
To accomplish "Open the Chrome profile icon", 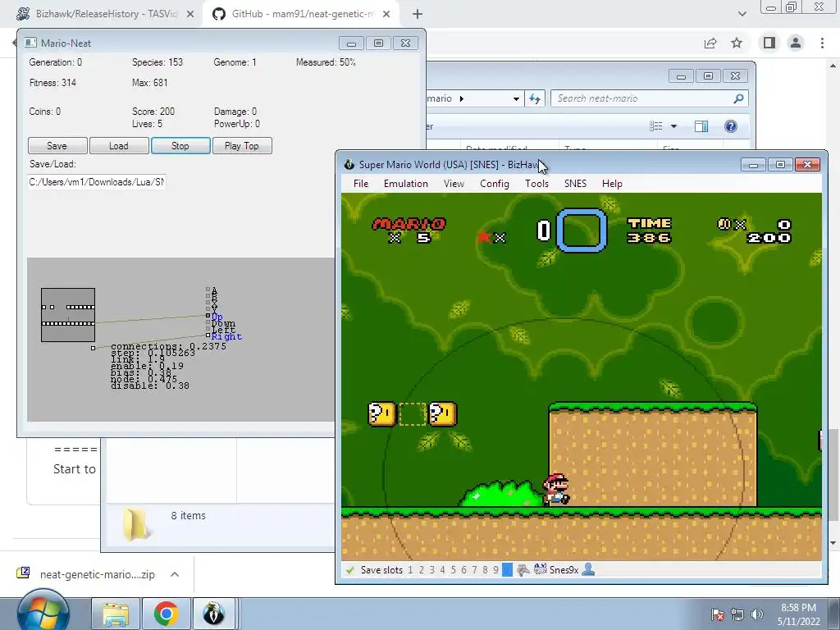I will pyautogui.click(x=796, y=43).
